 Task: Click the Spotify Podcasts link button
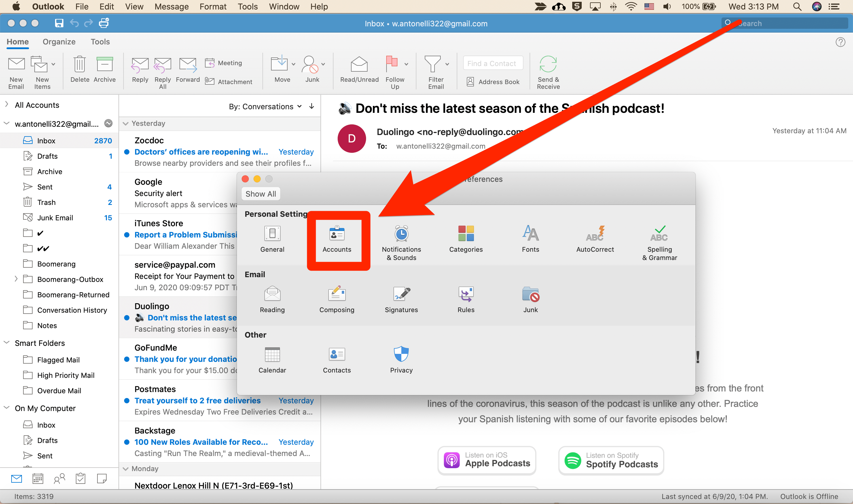point(611,460)
